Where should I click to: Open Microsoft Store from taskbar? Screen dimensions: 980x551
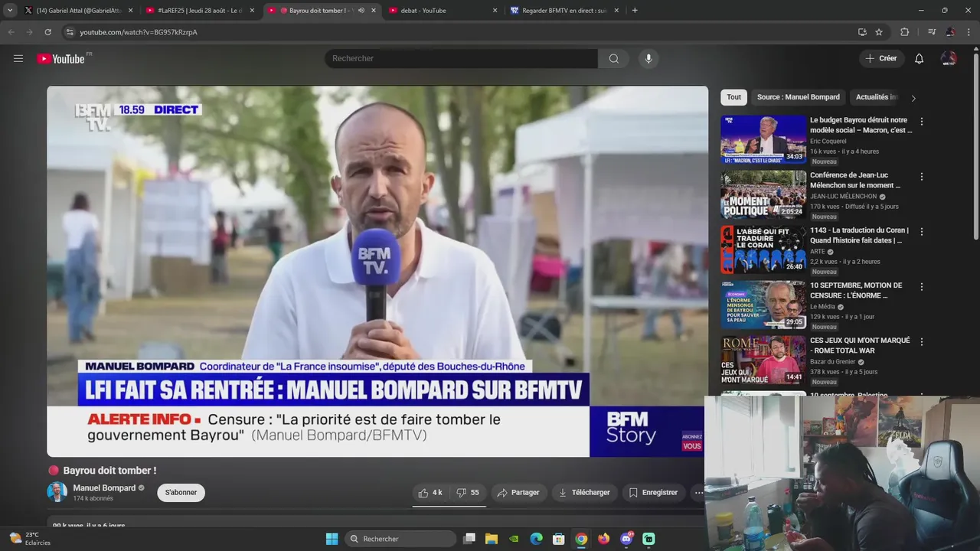tap(559, 539)
